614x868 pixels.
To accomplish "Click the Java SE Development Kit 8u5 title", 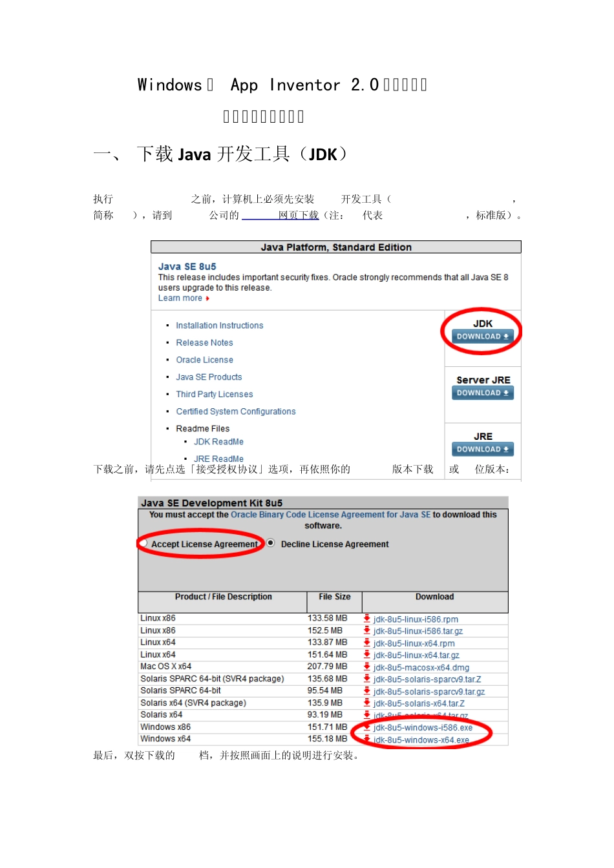I will pyautogui.click(x=211, y=503).
